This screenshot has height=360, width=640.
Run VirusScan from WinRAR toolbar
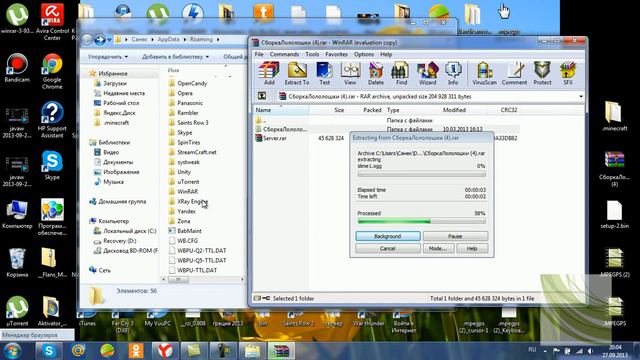[x=484, y=73]
